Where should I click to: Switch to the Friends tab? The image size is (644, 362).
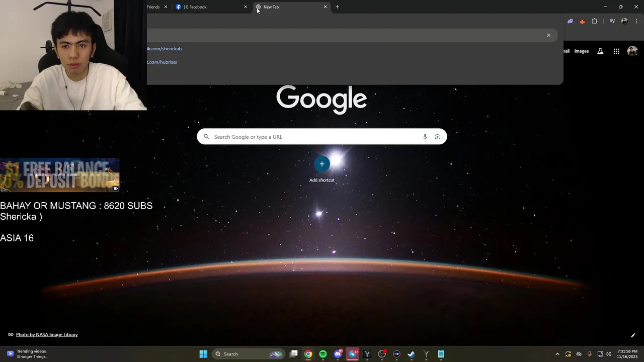tap(153, 7)
